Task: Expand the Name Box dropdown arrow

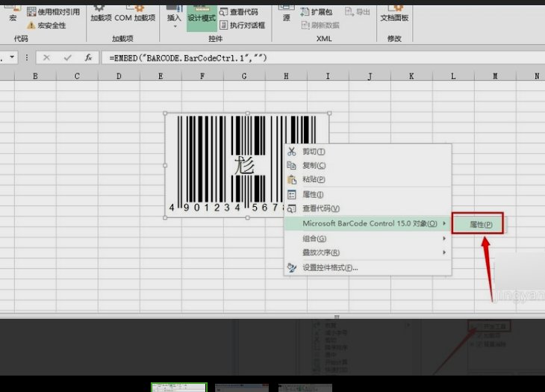Action: click(x=12, y=57)
